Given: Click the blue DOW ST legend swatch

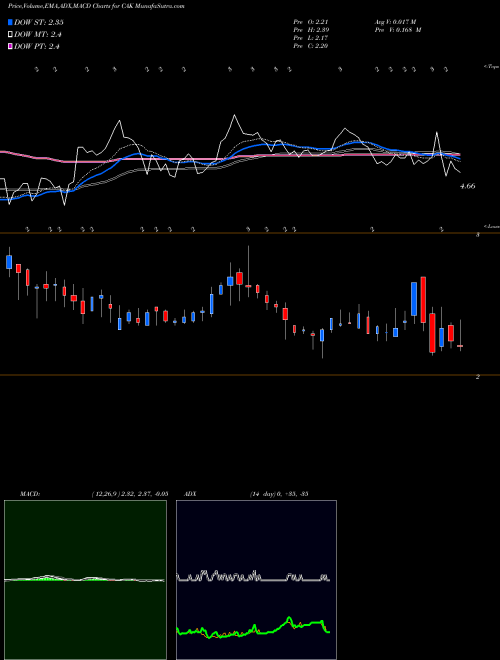Looking at the screenshot, I should point(11,22).
